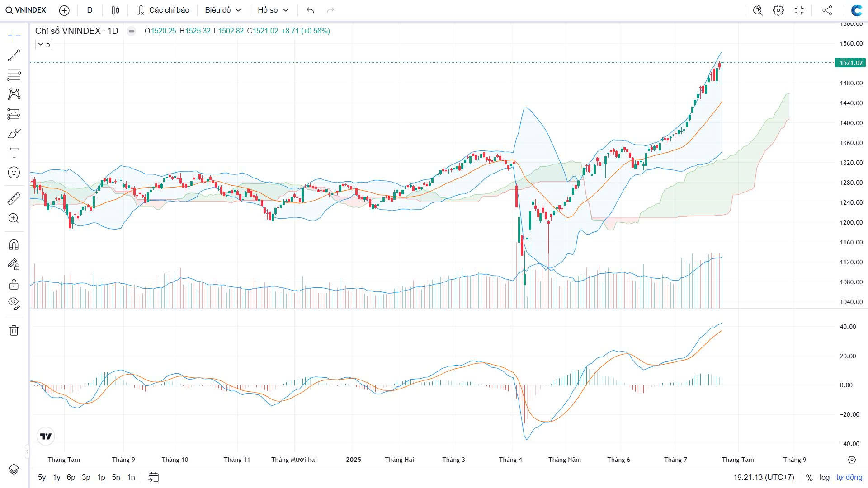Activate the magnet snap mode
The image size is (868, 488).
coord(14,245)
